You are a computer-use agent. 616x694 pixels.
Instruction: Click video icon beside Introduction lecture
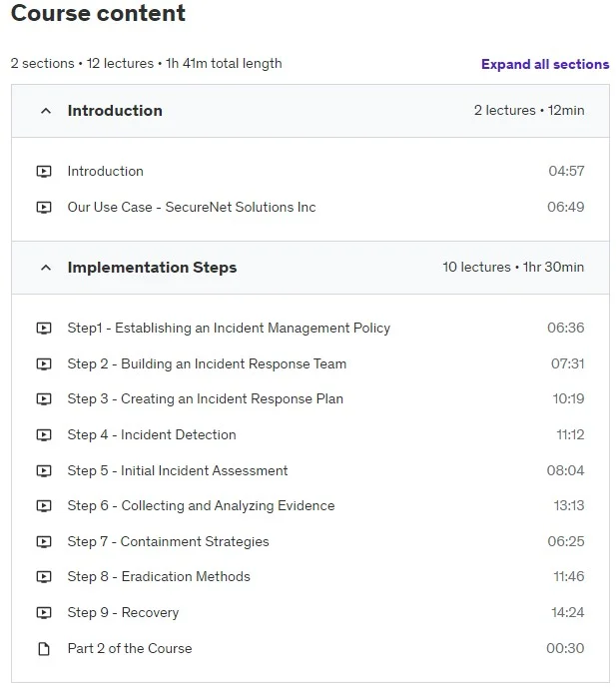click(x=44, y=172)
